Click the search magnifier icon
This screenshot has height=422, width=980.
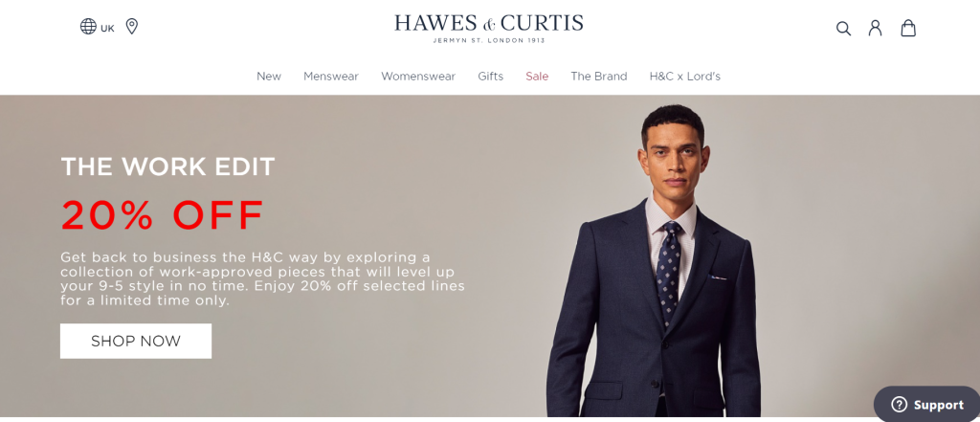[x=844, y=28]
